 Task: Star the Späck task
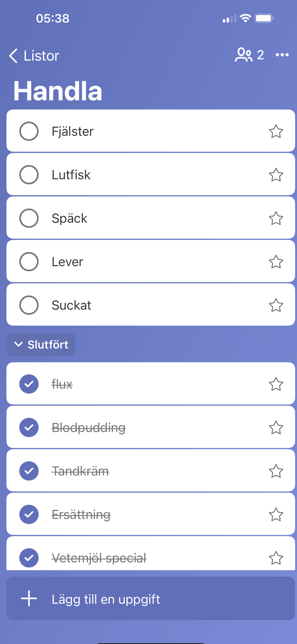click(276, 218)
